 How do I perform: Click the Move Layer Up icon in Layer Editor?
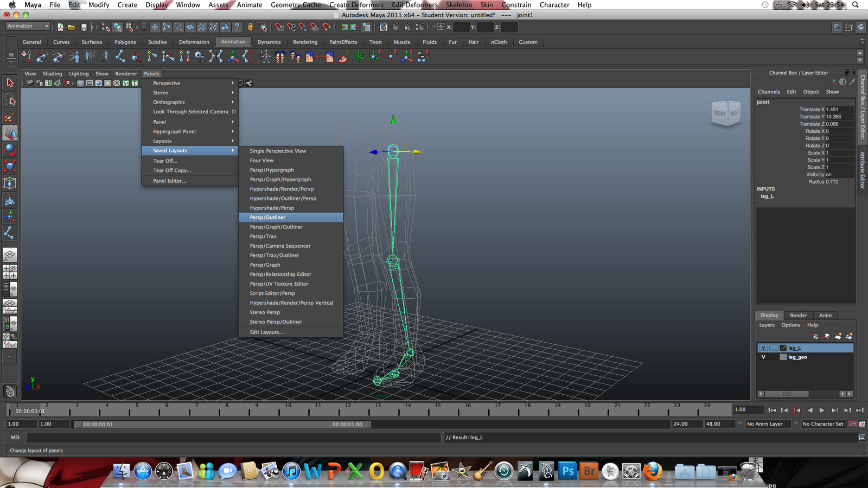coord(815,336)
